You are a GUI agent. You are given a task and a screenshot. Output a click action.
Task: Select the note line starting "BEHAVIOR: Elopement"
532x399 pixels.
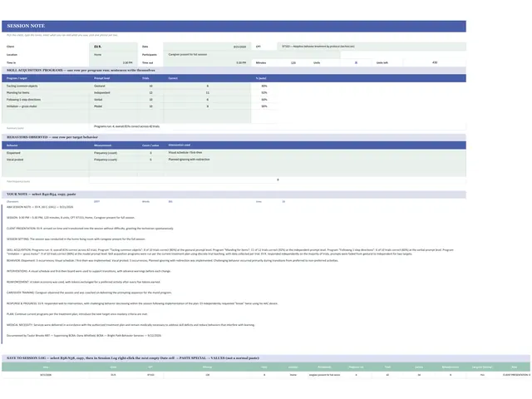coord(172,260)
